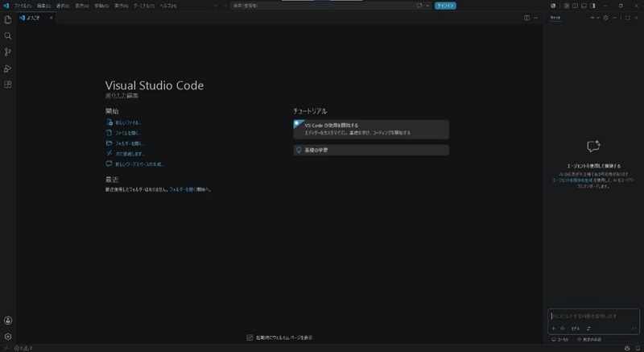Open the ファイル (File) menu
The height and width of the screenshot is (352, 644).
23,6
